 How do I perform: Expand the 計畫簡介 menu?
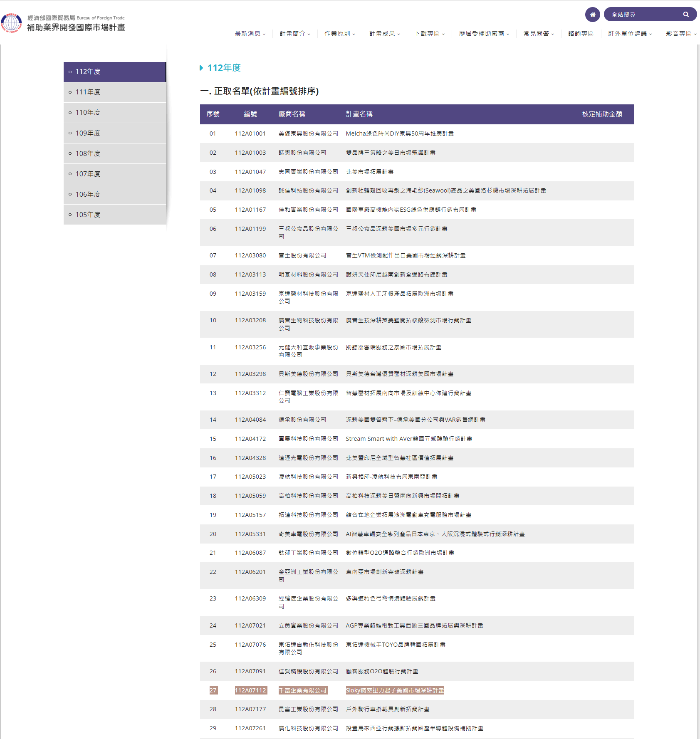[x=295, y=34]
